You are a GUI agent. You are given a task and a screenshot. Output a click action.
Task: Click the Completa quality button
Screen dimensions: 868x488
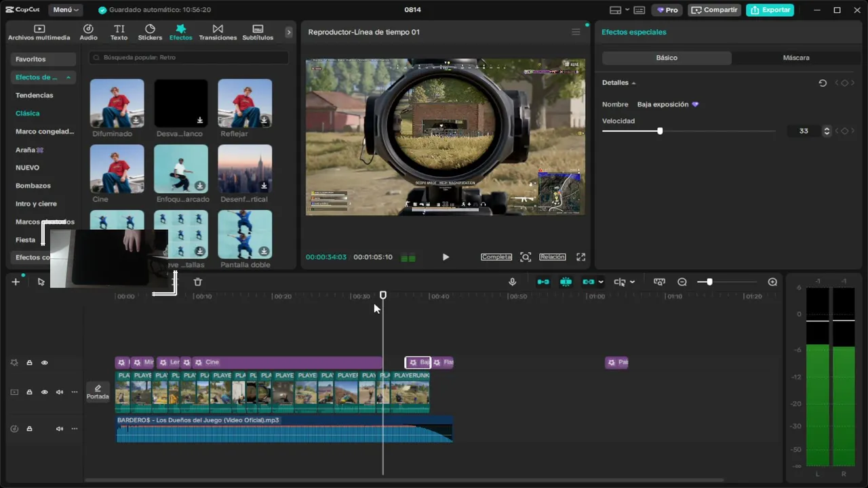pyautogui.click(x=496, y=257)
